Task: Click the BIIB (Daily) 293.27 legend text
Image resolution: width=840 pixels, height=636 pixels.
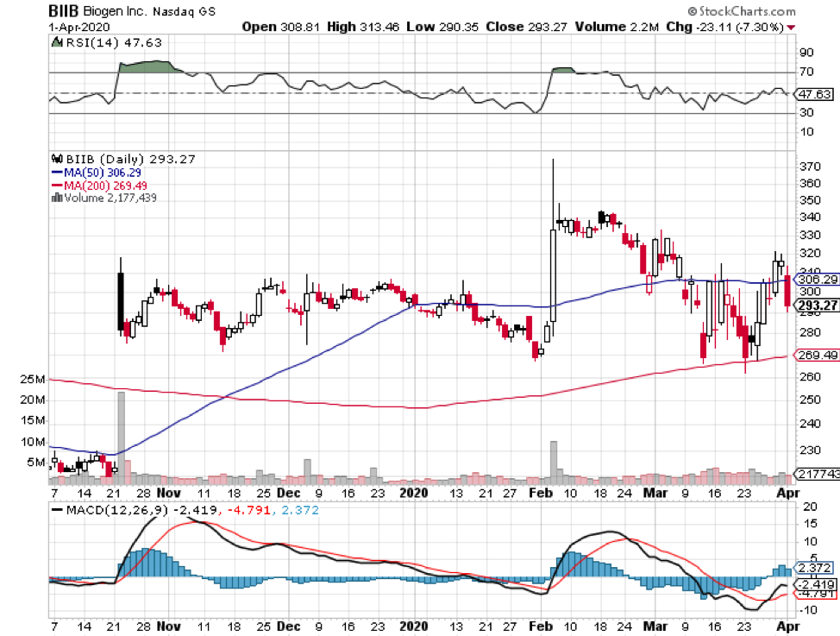Action: (130, 159)
